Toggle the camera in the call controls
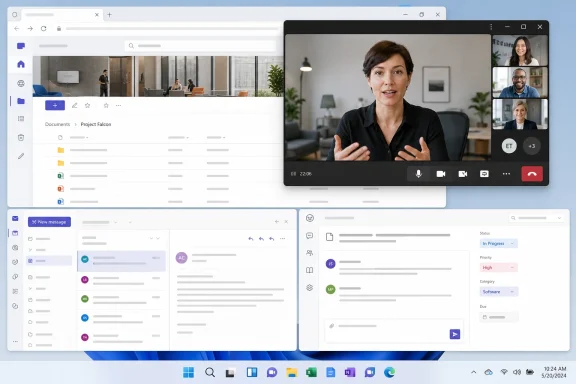 [441, 174]
